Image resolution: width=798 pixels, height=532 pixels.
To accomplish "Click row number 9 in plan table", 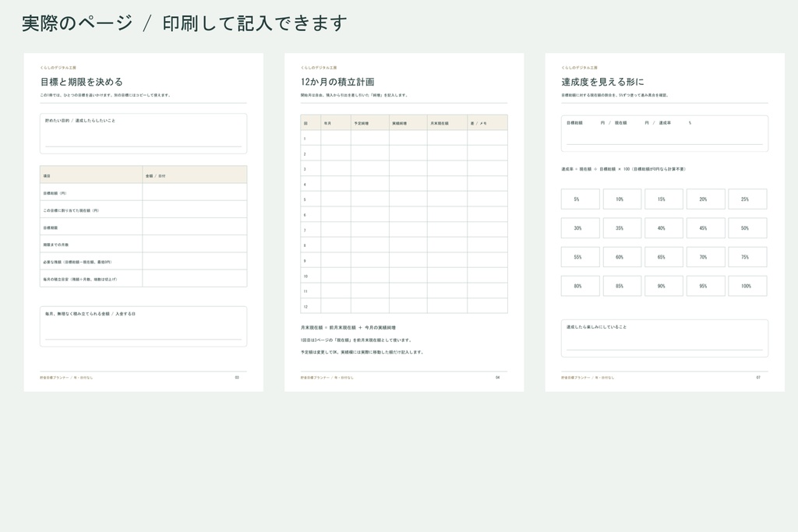I will 305,260.
